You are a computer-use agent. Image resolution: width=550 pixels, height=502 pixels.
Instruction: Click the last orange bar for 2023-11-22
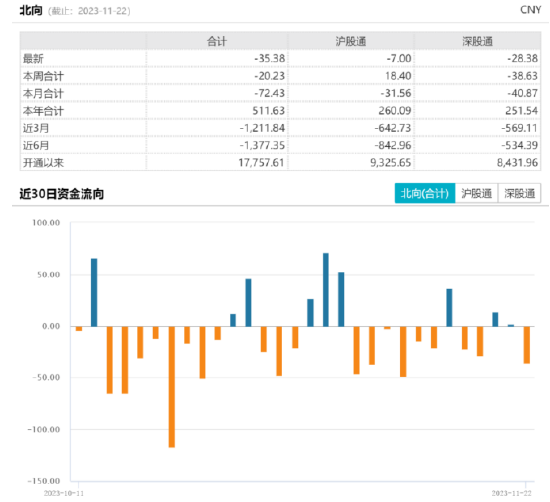point(526,345)
